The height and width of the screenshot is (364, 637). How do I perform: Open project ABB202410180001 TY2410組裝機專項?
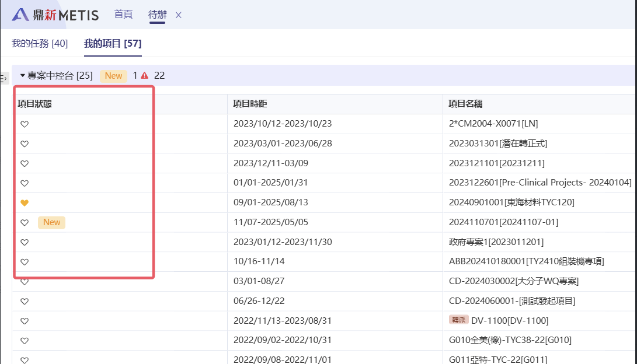coord(525,261)
